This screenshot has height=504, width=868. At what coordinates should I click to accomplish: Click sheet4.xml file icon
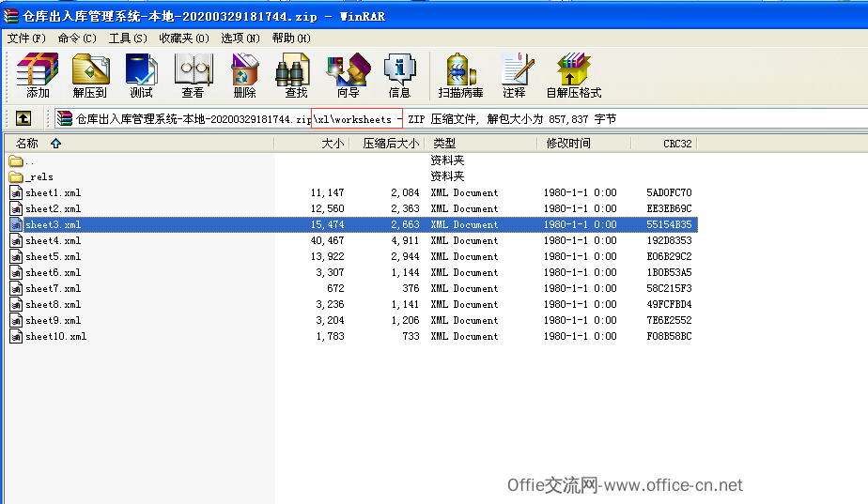click(16, 241)
